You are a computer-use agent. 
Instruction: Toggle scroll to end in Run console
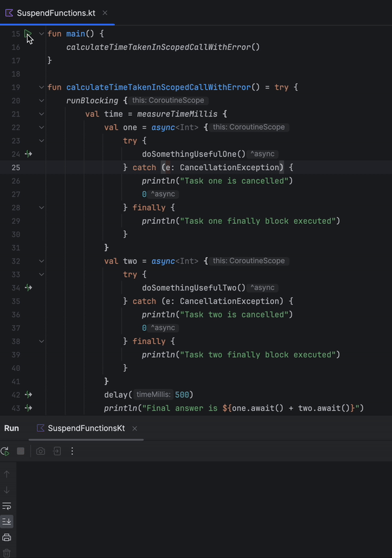pos(7,521)
